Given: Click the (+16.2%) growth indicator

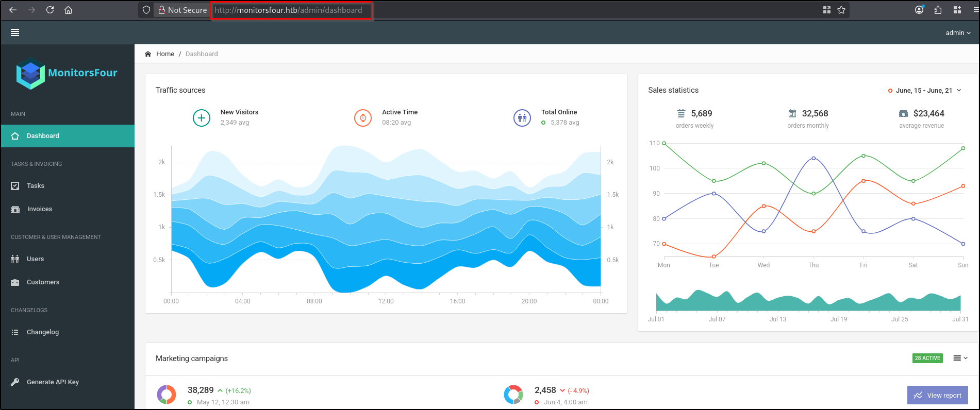Looking at the screenshot, I should (238, 391).
